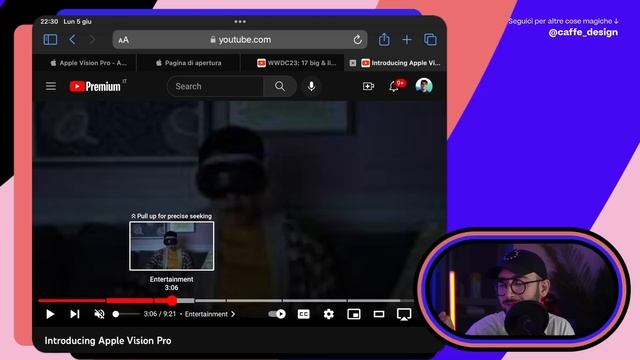Switch to WWDC23: 17 big tab
Screen dimensions: 640x360
pos(297,63)
